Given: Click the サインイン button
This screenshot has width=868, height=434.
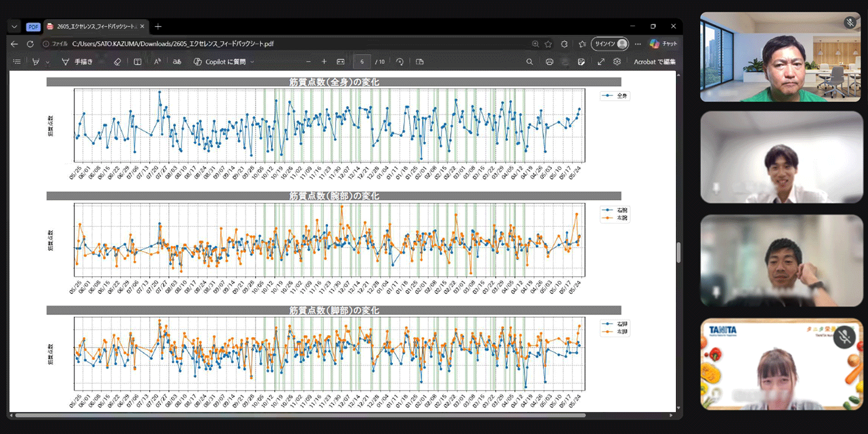Looking at the screenshot, I should click(x=610, y=44).
